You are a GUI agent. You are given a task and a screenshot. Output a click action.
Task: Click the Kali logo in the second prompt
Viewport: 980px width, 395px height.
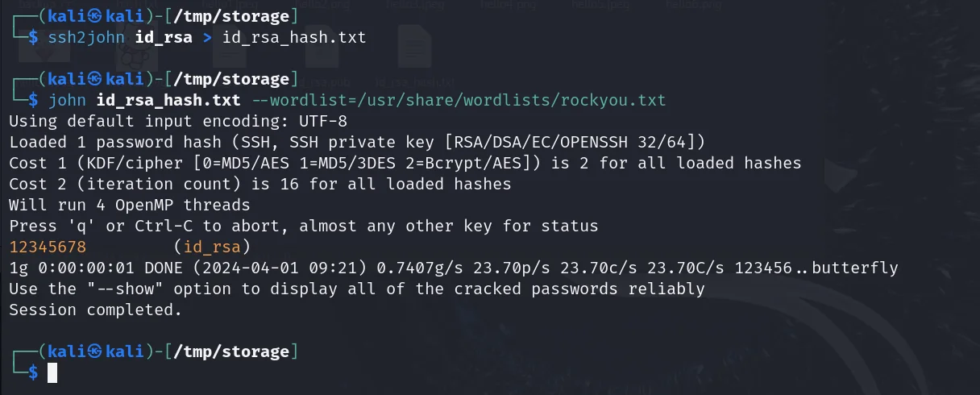click(94, 79)
